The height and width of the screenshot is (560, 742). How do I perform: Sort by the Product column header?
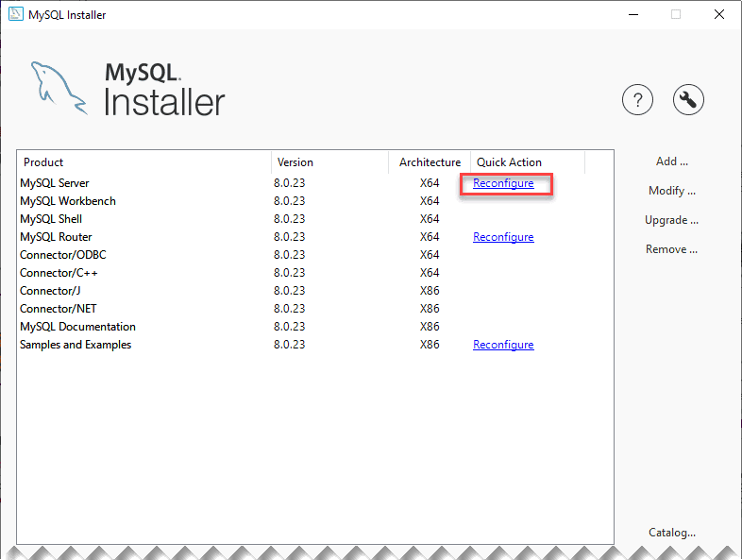(x=143, y=162)
